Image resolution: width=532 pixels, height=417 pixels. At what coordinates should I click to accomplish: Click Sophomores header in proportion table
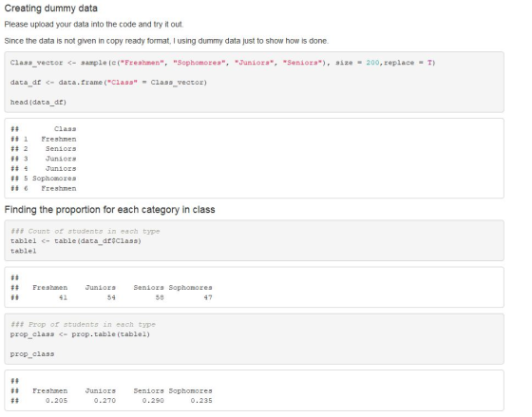190,390
